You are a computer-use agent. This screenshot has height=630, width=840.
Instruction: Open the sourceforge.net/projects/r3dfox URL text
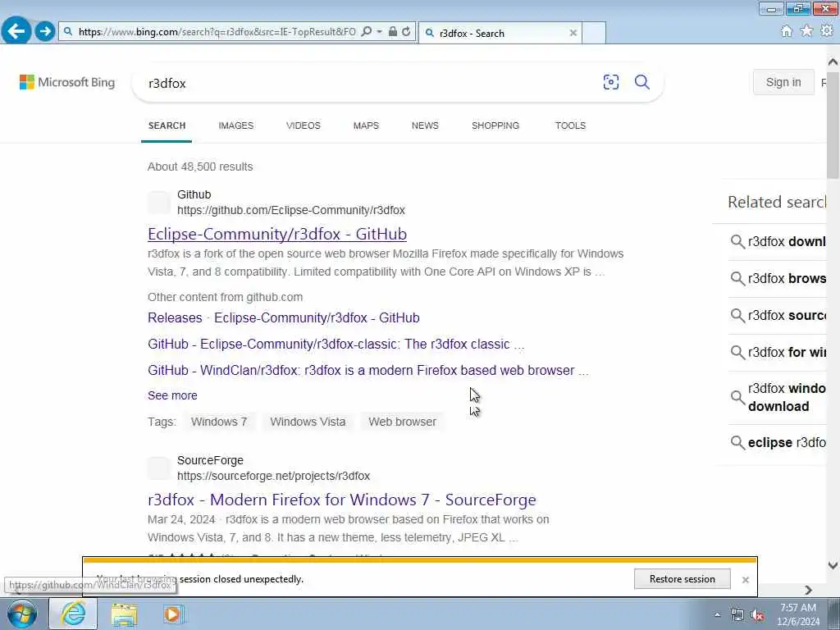[273, 476]
